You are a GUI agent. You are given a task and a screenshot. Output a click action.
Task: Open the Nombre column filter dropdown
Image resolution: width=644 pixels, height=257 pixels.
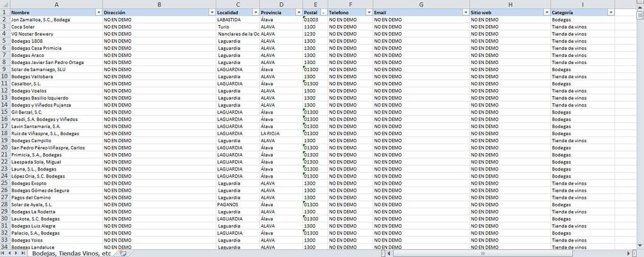coord(99,13)
